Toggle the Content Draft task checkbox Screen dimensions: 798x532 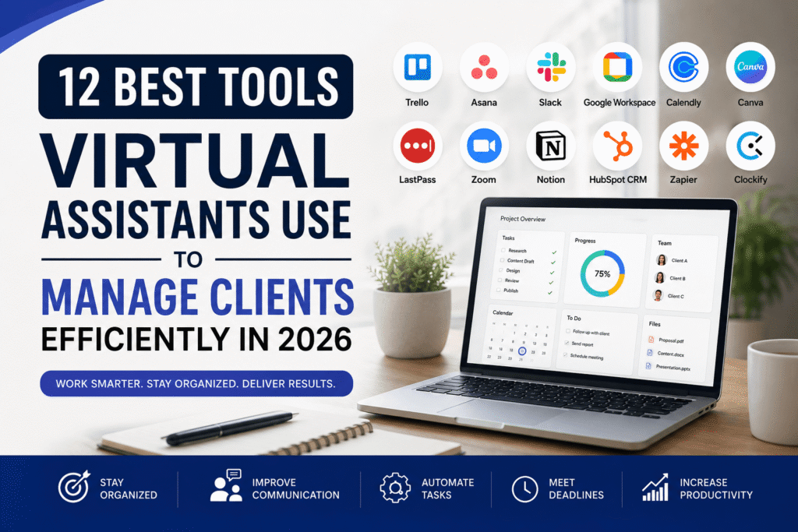(503, 260)
